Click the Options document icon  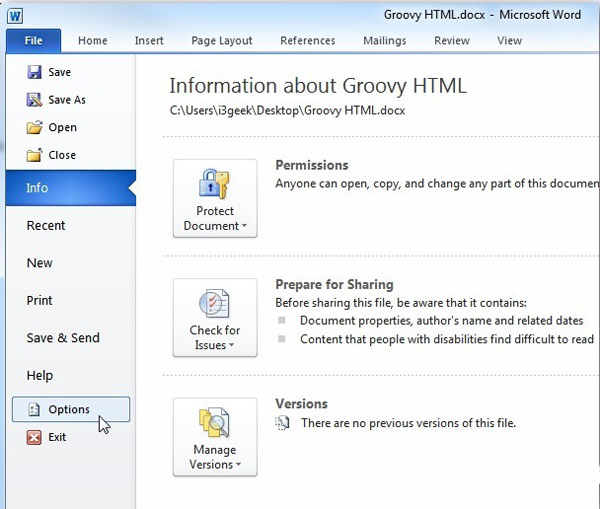point(34,409)
